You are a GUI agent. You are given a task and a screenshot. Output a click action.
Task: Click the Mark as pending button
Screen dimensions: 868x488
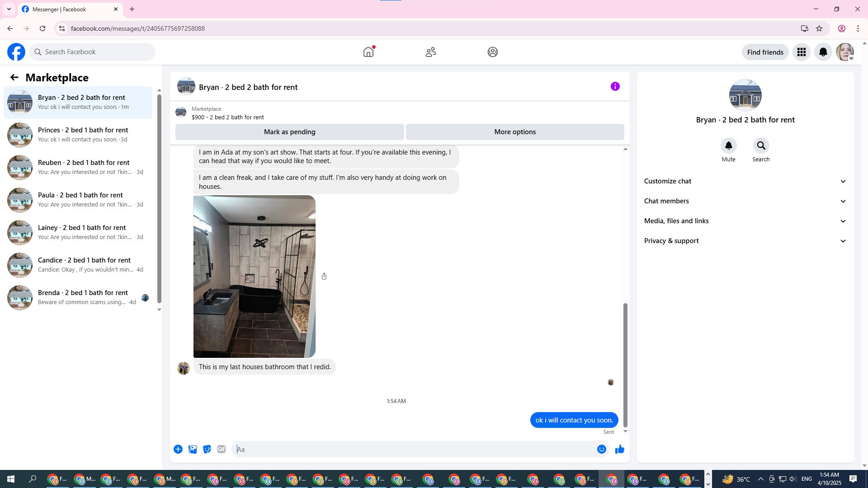(x=289, y=132)
